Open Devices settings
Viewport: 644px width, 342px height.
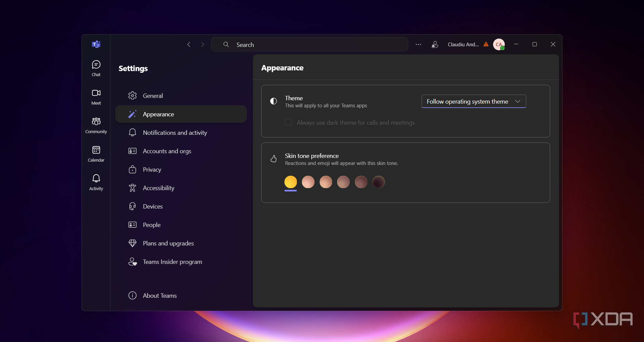pyautogui.click(x=181, y=206)
